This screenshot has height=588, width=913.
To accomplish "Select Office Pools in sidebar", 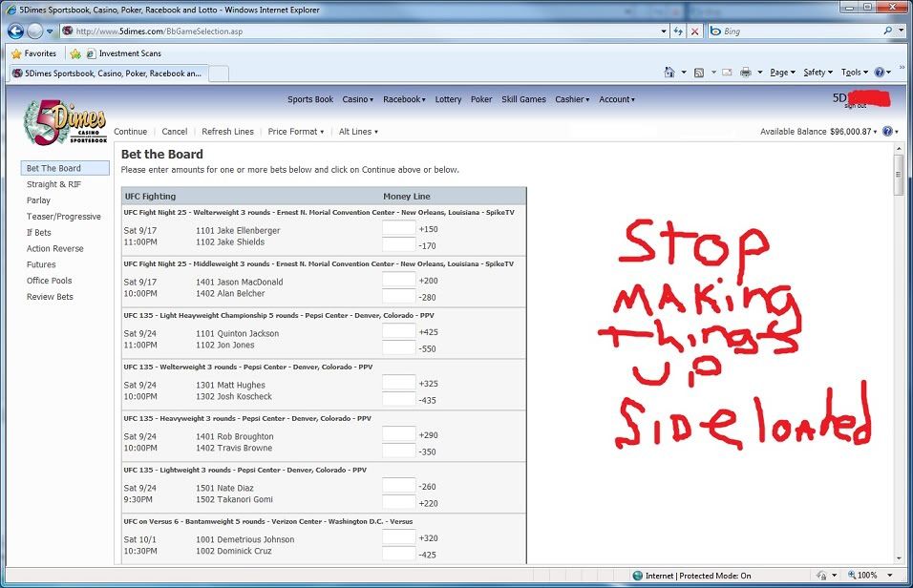I will [x=49, y=281].
